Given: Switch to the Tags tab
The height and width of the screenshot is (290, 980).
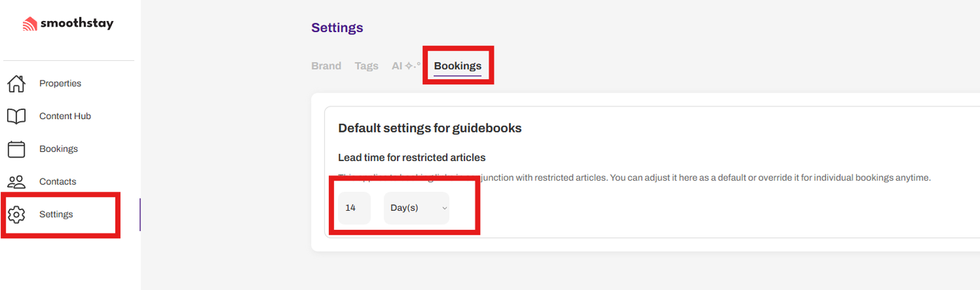Looking at the screenshot, I should 366,66.
